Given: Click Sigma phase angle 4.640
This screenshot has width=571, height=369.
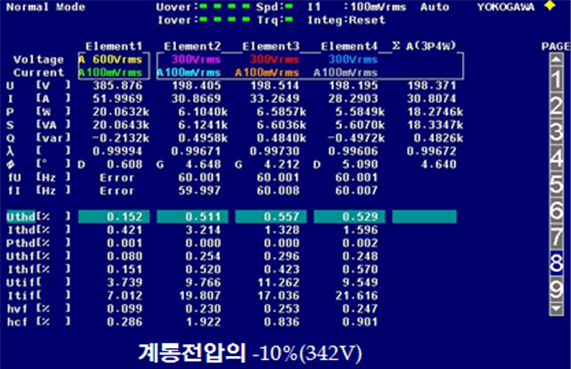Looking at the screenshot, I should pos(439,164).
